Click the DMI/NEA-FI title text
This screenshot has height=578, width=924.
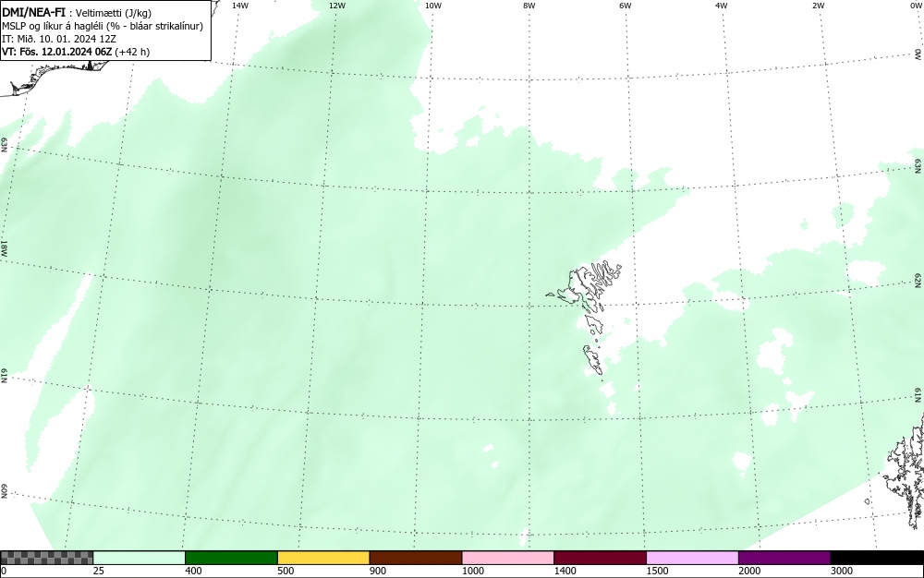[33, 12]
